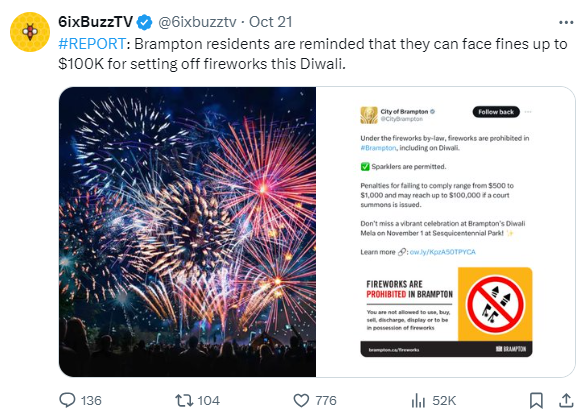Click the Follow back button in embedded tweet
Screen dimensions: 588x419
click(496, 112)
